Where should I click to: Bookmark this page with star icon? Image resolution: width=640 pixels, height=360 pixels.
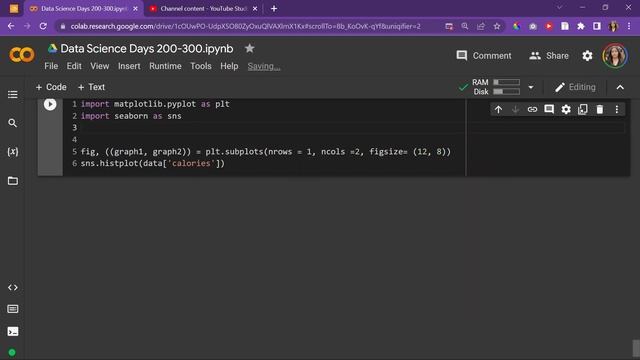pyautogui.click(x=497, y=26)
